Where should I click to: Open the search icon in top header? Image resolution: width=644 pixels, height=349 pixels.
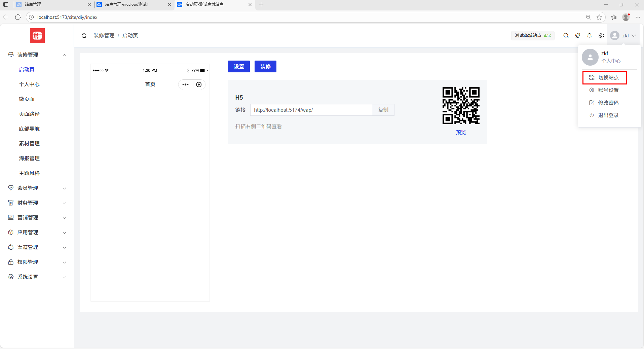pos(566,36)
